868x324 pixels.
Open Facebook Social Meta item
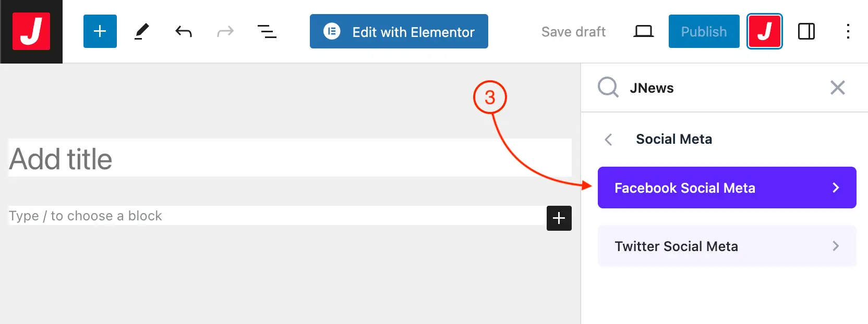point(727,188)
